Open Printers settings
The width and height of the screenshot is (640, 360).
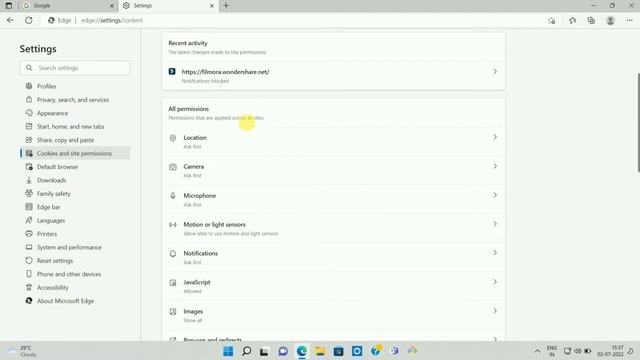coord(47,234)
